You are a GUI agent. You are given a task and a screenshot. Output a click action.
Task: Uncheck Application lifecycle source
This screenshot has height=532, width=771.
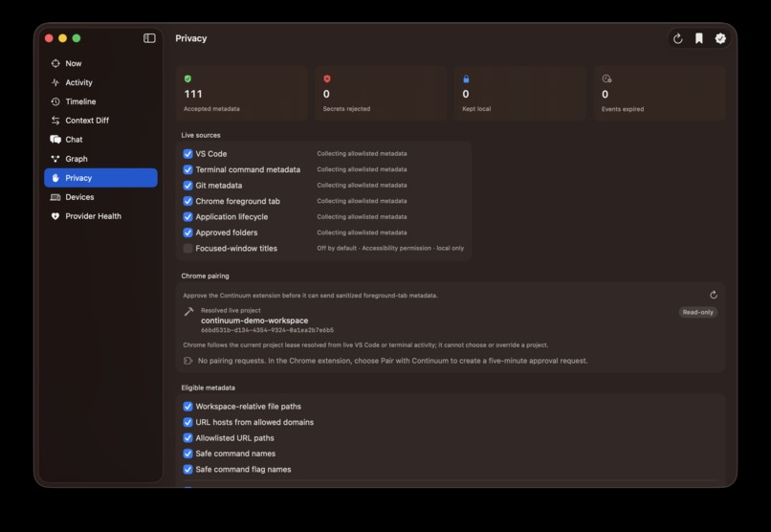(x=187, y=217)
